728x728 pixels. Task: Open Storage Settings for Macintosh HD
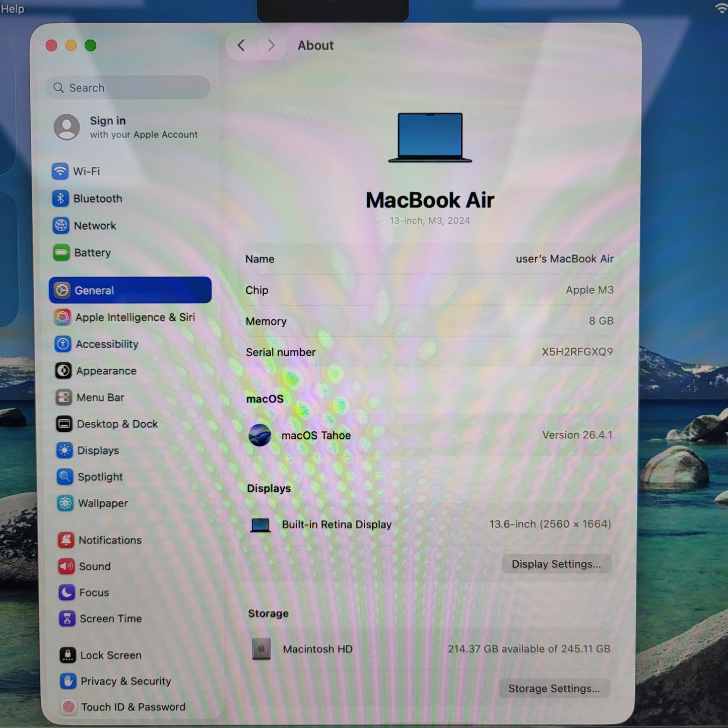pos(554,688)
